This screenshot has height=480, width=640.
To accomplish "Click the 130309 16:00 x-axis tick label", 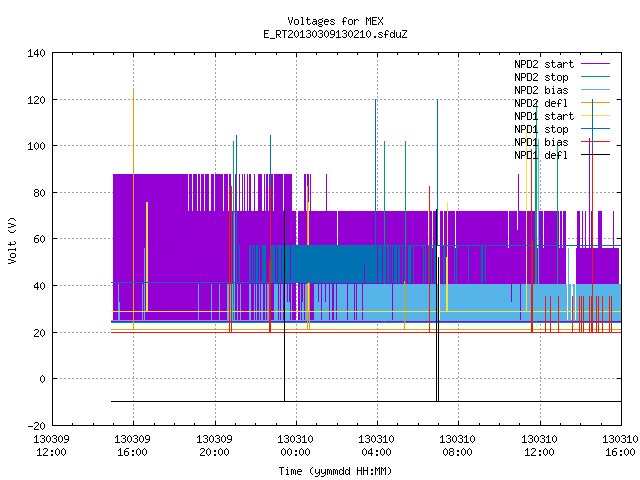I will pos(132,446).
